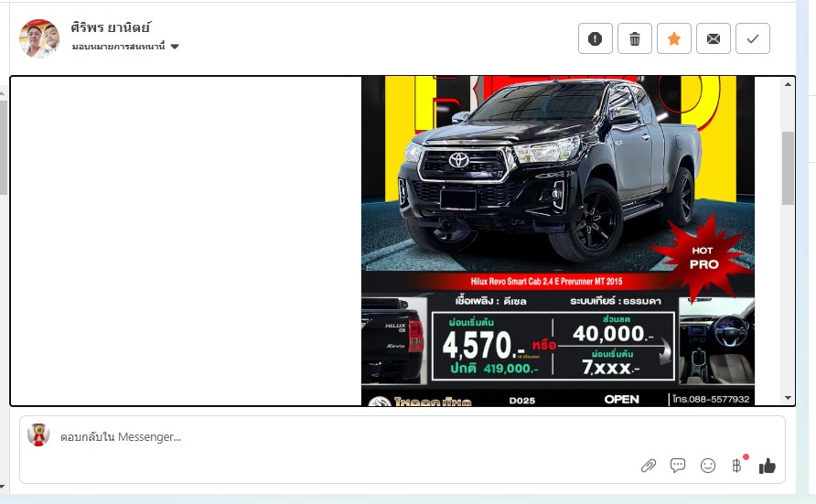The height and width of the screenshot is (504, 816).
Task: Attach a file with paperclip icon
Action: (648, 466)
